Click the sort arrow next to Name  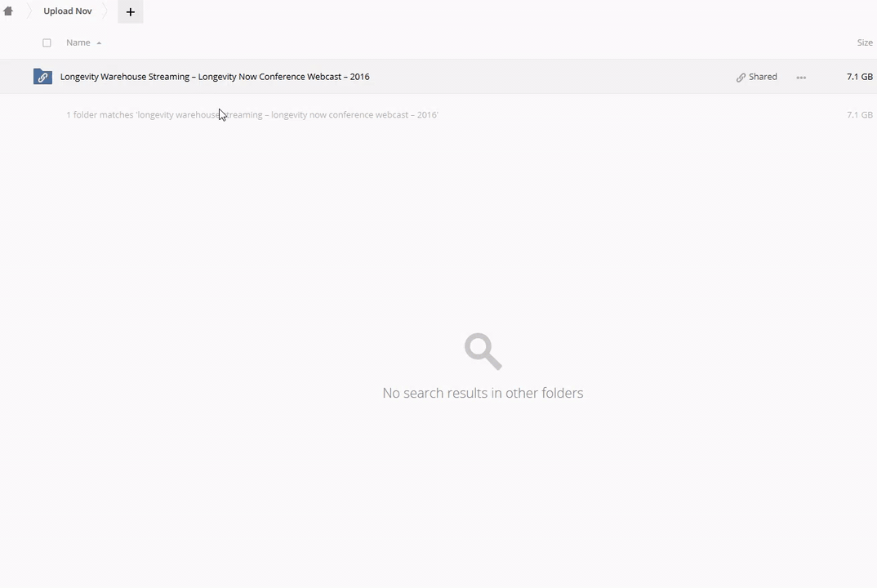tap(99, 43)
